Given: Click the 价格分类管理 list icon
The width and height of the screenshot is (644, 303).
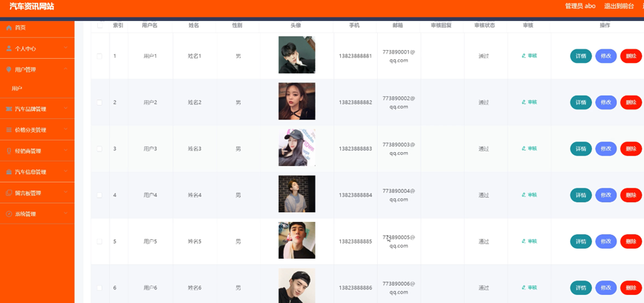Looking at the screenshot, I should [9, 130].
